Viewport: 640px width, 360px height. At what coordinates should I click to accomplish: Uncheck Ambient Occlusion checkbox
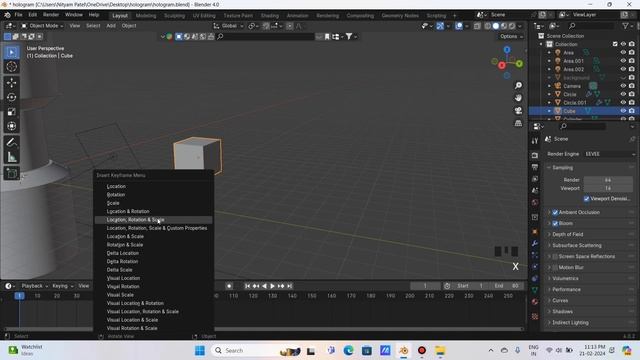point(555,212)
